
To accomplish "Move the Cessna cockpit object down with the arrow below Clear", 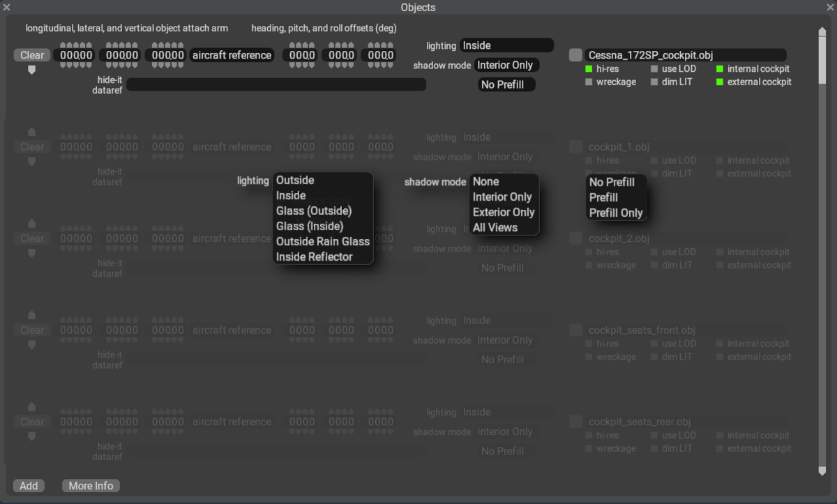I will [31, 70].
